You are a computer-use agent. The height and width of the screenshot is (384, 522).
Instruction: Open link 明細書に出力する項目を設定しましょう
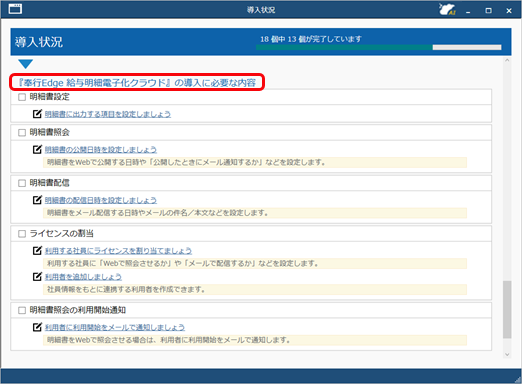108,114
